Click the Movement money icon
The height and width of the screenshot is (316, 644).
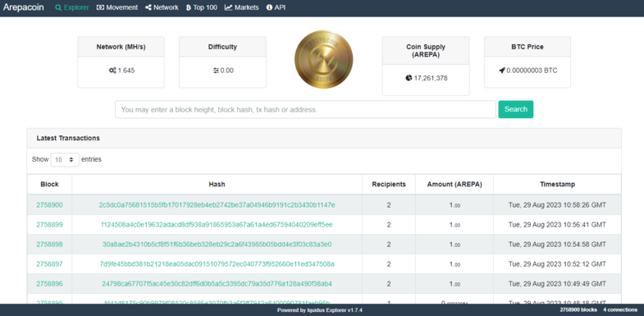pyautogui.click(x=100, y=7)
